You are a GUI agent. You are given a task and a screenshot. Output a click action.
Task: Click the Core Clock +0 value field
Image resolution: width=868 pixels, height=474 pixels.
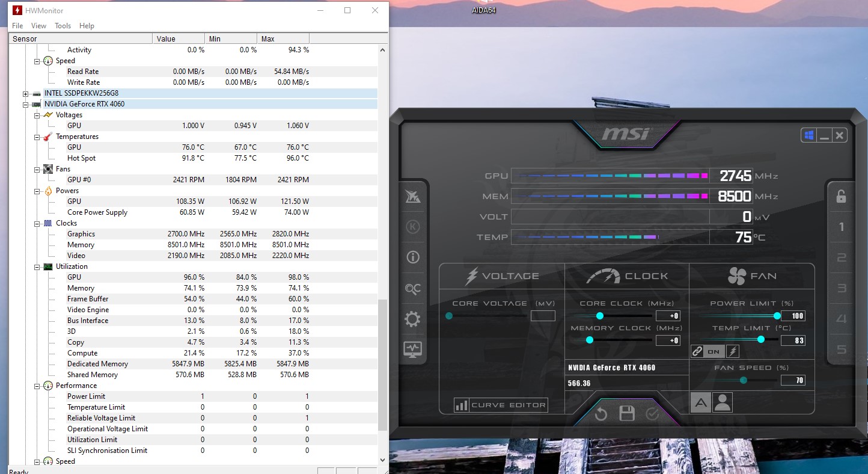(668, 316)
